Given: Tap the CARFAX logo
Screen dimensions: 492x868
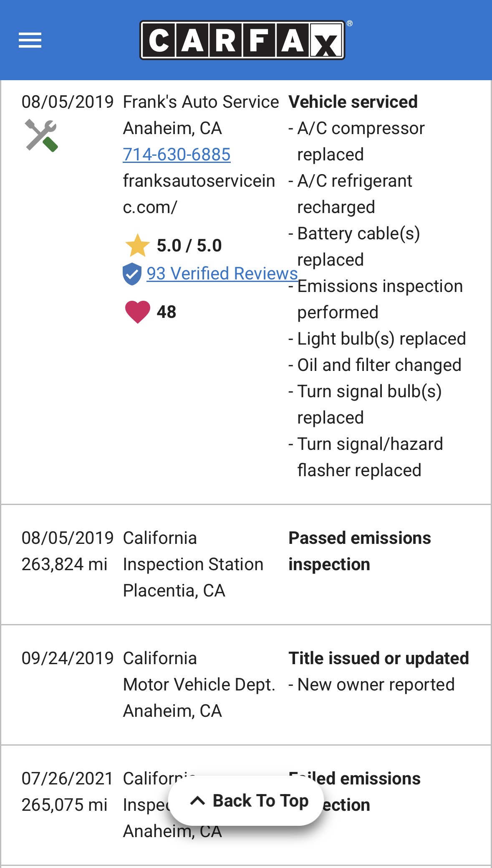Looking at the screenshot, I should (x=242, y=41).
